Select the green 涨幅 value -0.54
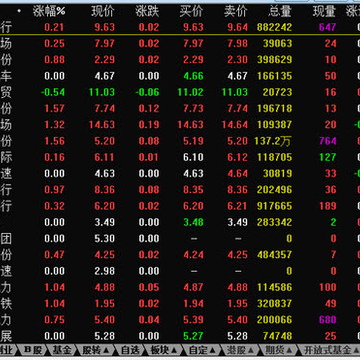Screen dimensions: 360x360 53,92
